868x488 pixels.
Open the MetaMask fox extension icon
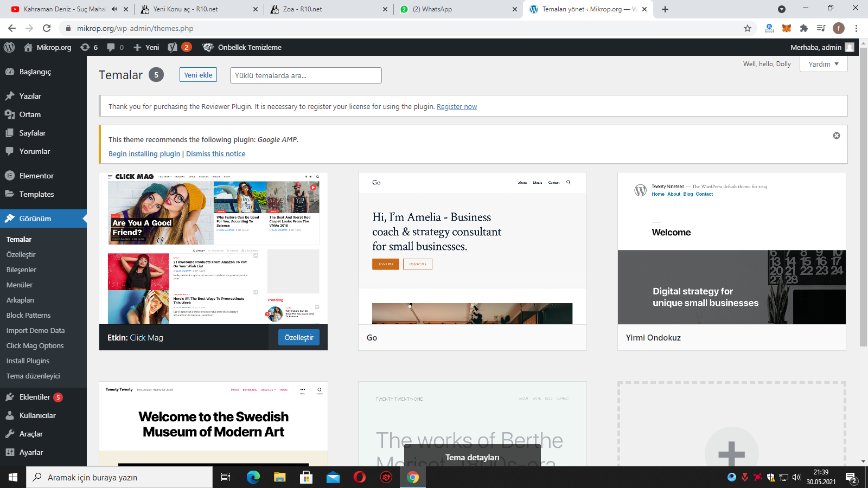click(787, 28)
